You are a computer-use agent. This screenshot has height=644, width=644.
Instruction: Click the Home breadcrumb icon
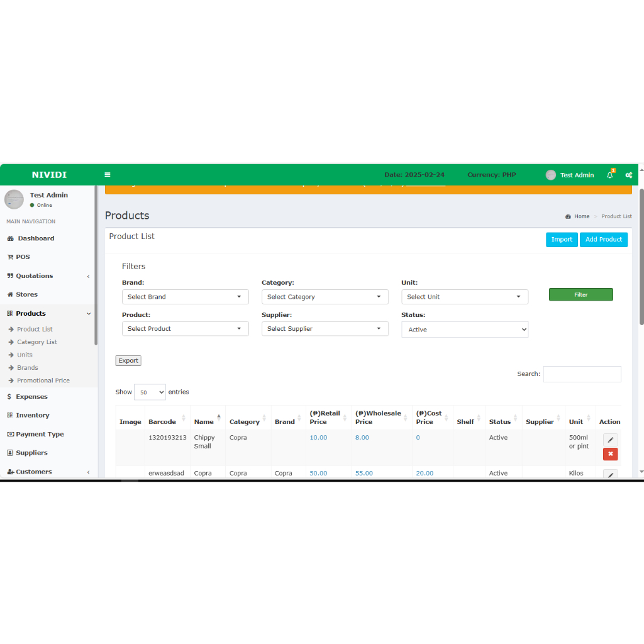click(569, 216)
